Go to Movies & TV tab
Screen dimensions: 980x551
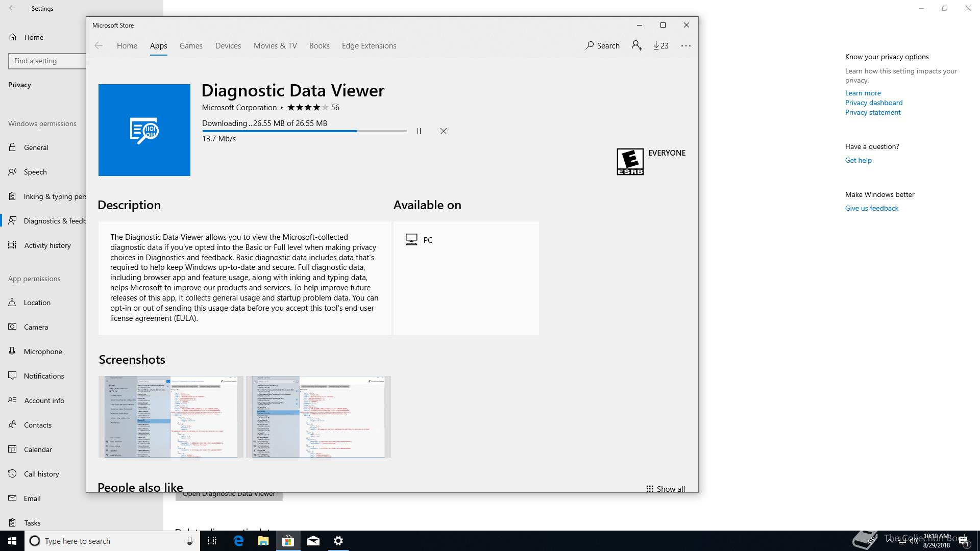pyautogui.click(x=275, y=45)
